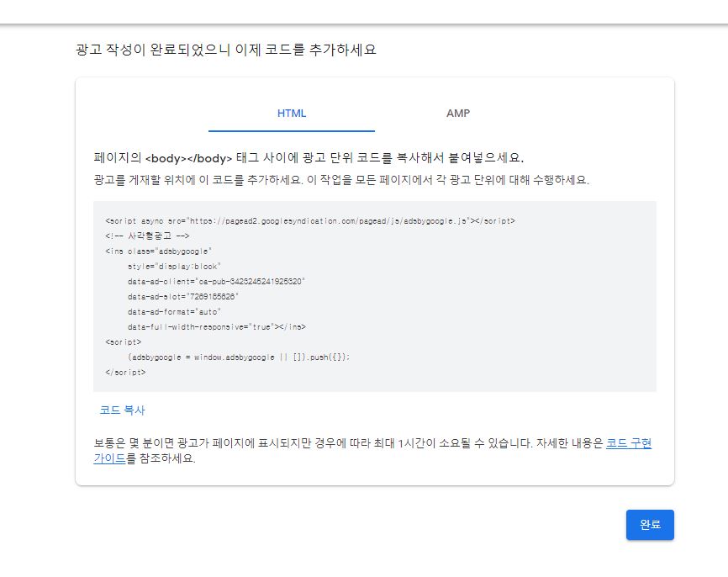Click the heading 광고 작성이 완료되었으니 이제 코드를 추가하세요

click(x=225, y=50)
